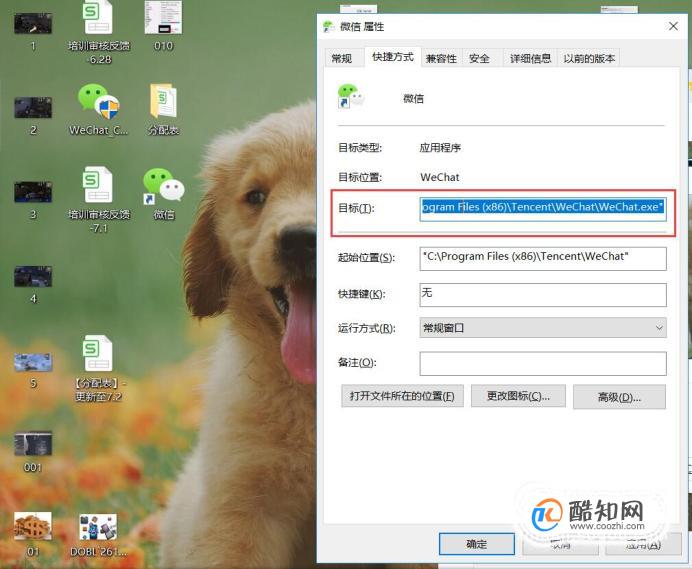Click the 起始位置(S) start location field

pyautogui.click(x=543, y=259)
